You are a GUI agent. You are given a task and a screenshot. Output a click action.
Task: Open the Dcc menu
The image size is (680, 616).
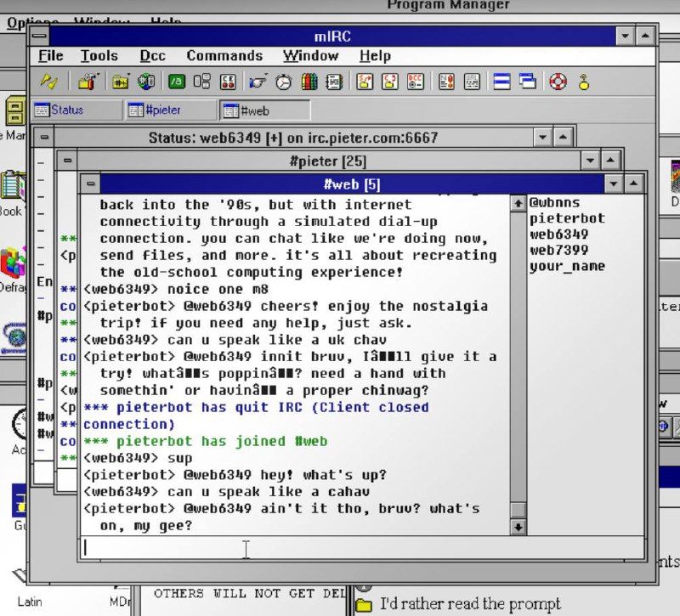pos(152,55)
